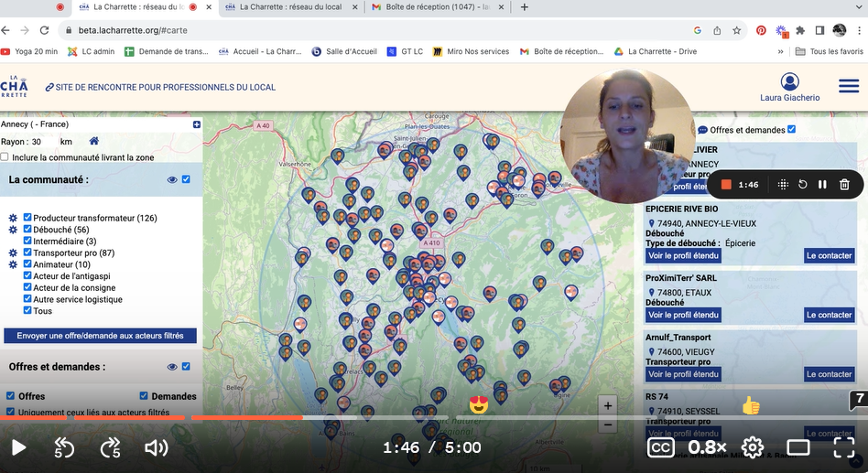Open Laura Giacherio profile icon

(x=790, y=81)
